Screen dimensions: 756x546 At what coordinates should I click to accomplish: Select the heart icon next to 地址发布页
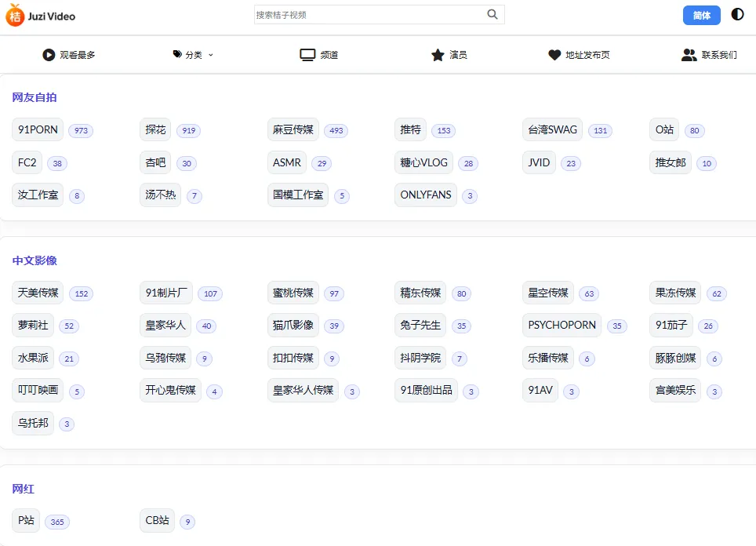coord(553,54)
